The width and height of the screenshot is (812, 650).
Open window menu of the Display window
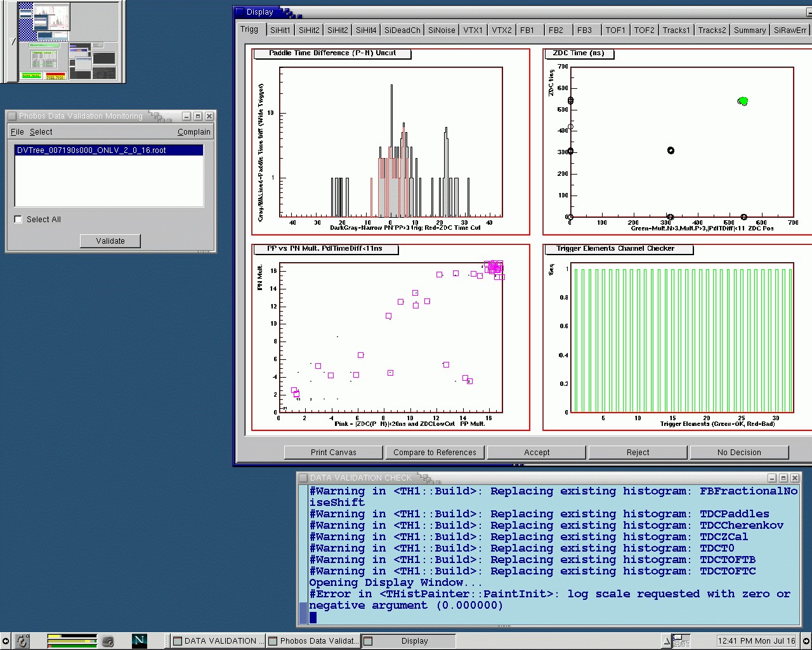(240, 12)
